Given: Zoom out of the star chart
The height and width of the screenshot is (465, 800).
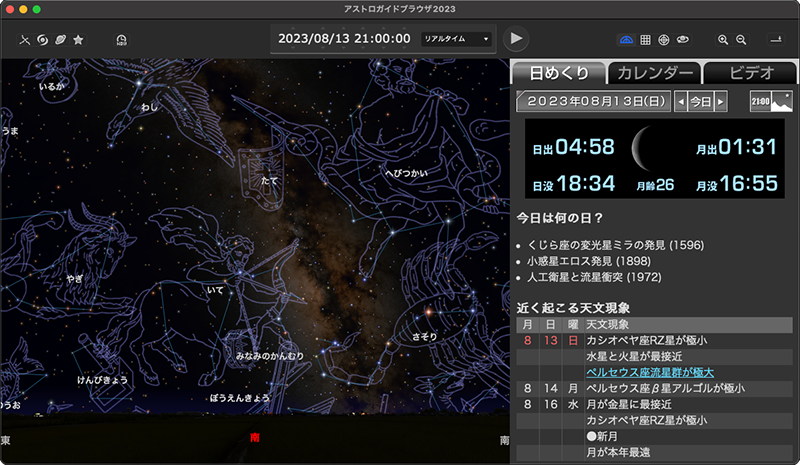Looking at the screenshot, I should click(x=742, y=40).
